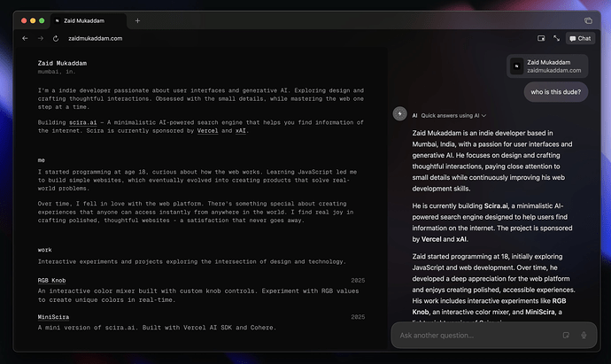Select the Zaid Mukaddam browser tab
611x364 pixels.
click(88, 20)
